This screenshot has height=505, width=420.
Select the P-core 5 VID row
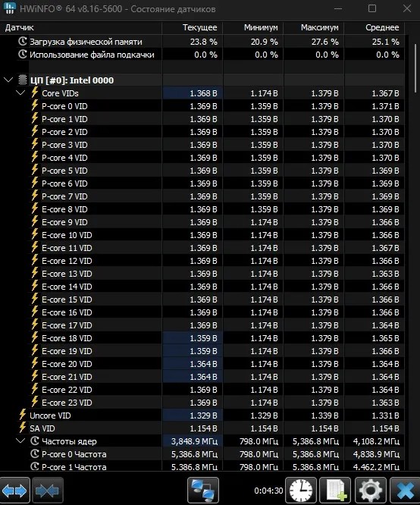click(x=202, y=171)
